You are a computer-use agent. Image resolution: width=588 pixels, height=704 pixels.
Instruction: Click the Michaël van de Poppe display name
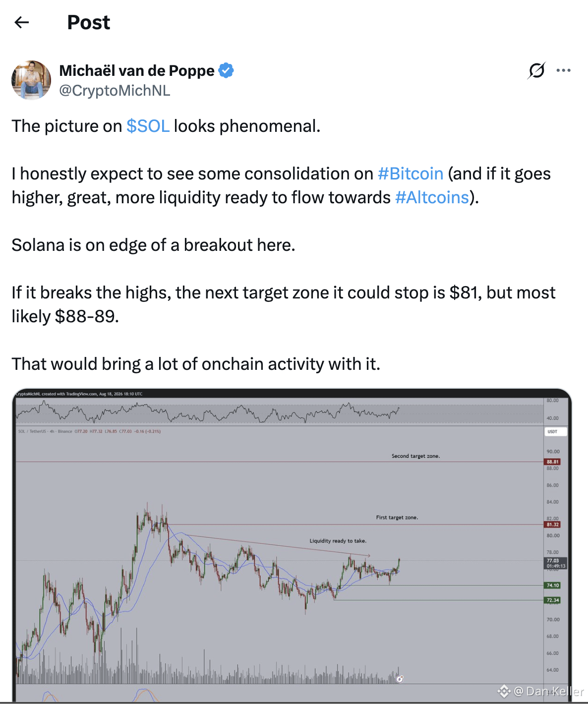coord(137,70)
